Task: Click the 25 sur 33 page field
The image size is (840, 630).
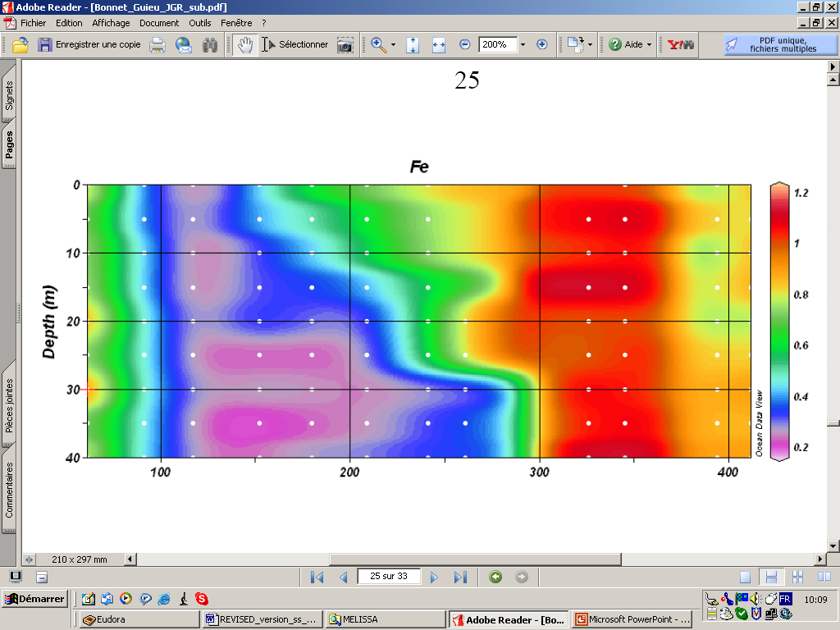Action: coord(388,576)
